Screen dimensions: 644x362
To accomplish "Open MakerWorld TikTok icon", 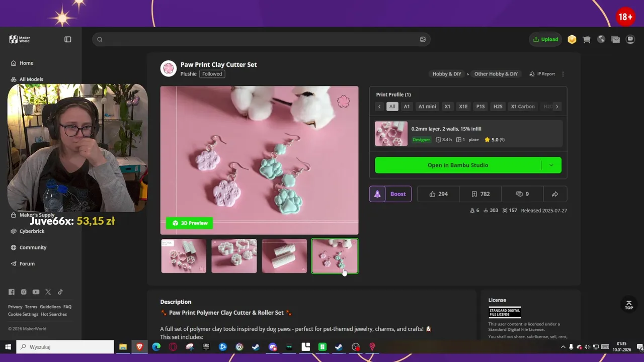I will point(60,292).
